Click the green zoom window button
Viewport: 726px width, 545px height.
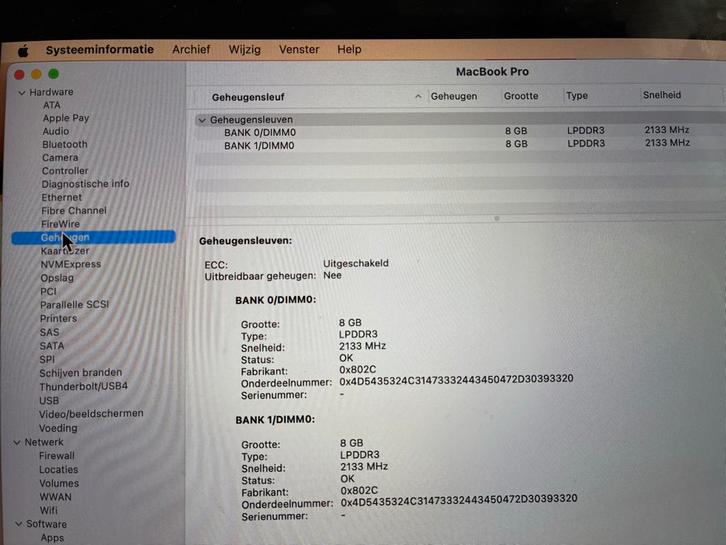tap(54, 74)
